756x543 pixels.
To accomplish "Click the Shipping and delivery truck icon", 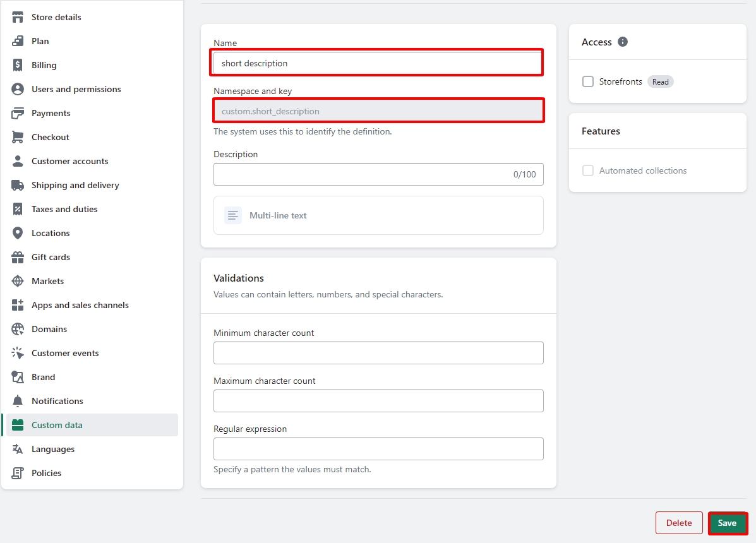I will 18,185.
